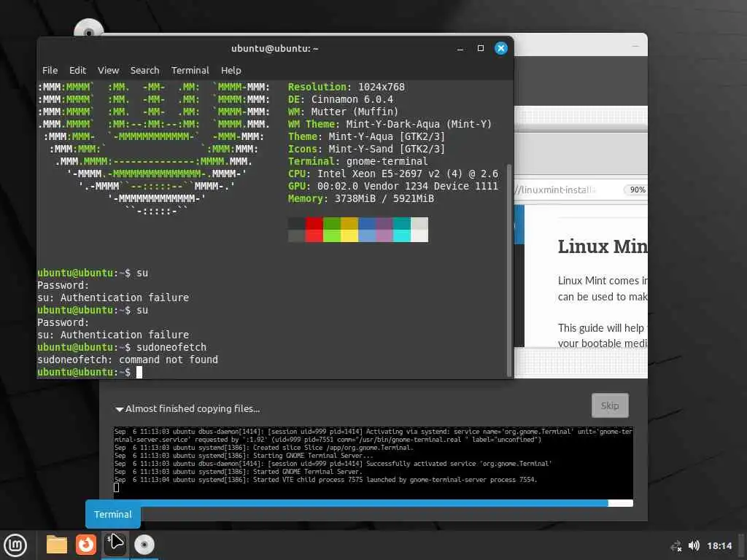
Task: Click 'sudoneofetch: command not found' line
Action: point(128,359)
